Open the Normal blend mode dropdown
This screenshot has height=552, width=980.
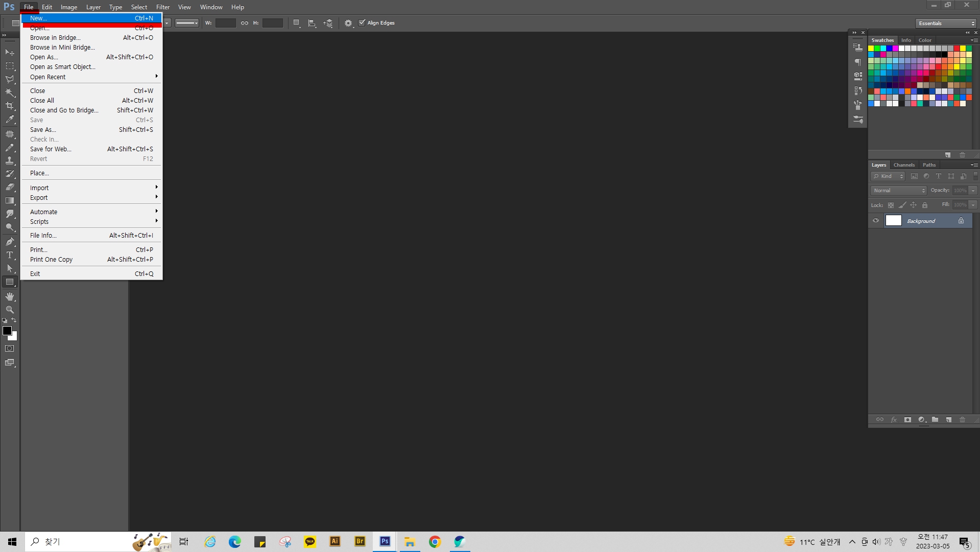coord(899,190)
